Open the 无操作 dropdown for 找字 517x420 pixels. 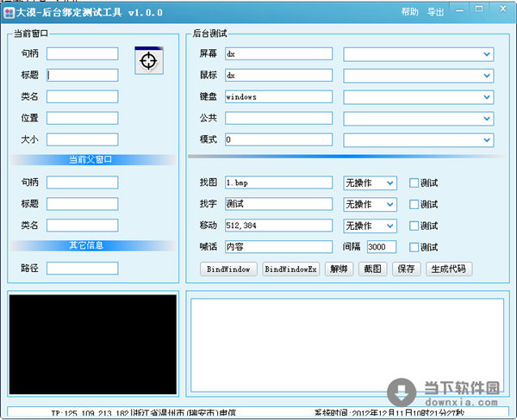370,205
